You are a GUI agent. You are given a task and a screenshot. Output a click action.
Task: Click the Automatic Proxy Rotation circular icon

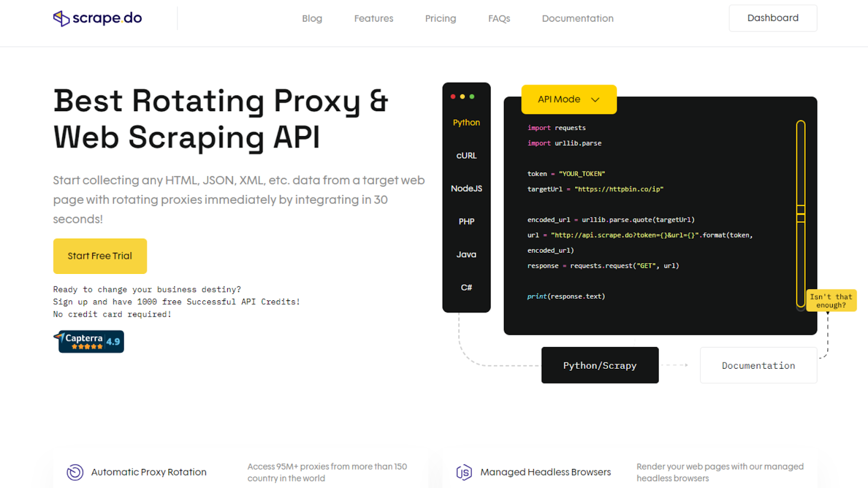tap(74, 472)
